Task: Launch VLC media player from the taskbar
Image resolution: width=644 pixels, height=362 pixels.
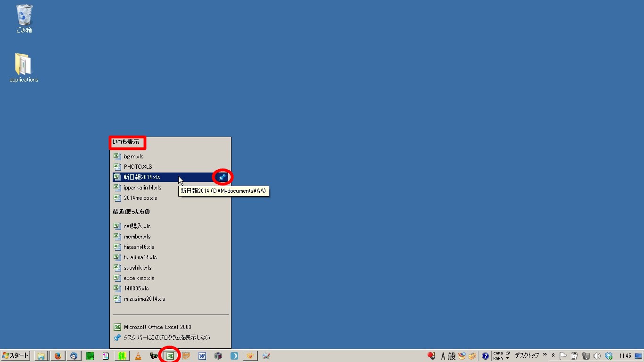Action: click(138, 356)
